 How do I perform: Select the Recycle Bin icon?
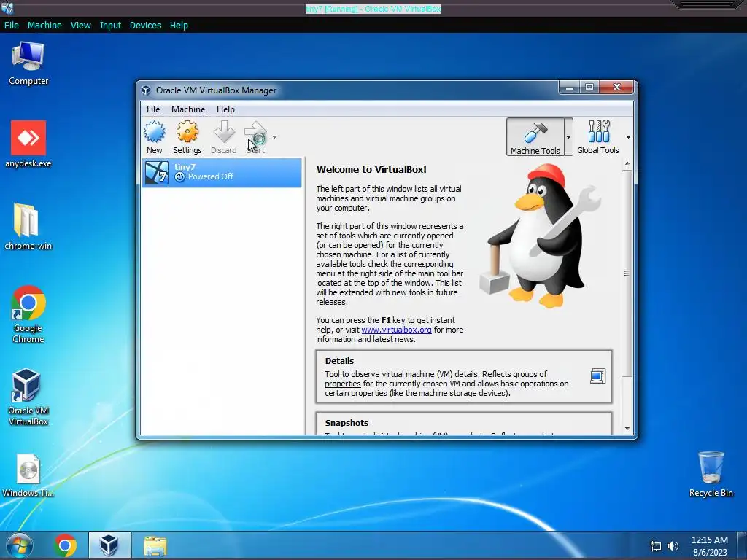pyautogui.click(x=711, y=474)
